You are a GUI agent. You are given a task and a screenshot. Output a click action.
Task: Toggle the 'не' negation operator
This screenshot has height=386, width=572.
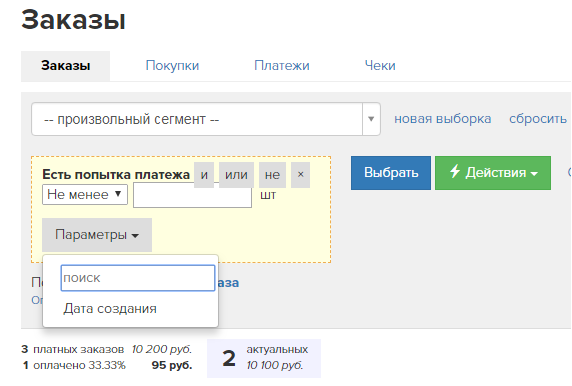pos(273,175)
